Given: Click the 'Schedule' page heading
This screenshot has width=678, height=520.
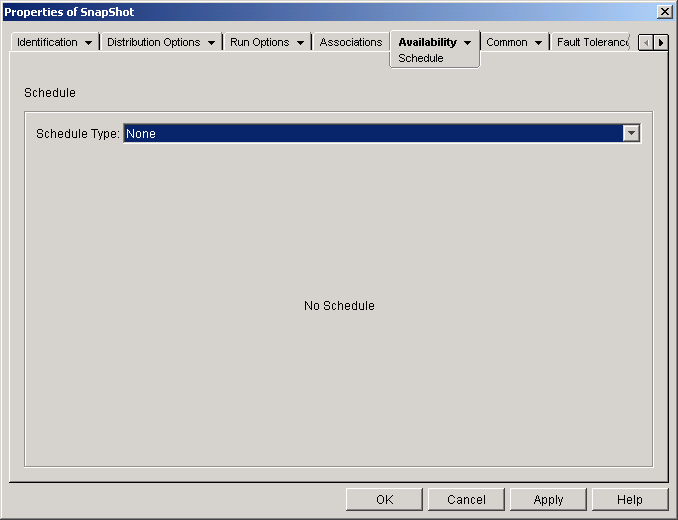Looking at the screenshot, I should [50, 93].
